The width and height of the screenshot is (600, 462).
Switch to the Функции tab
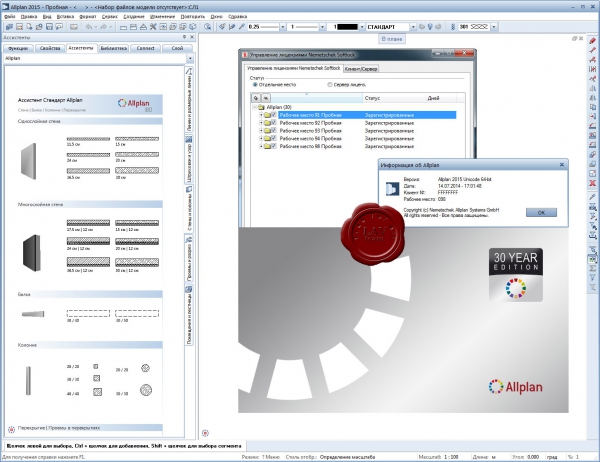point(18,48)
